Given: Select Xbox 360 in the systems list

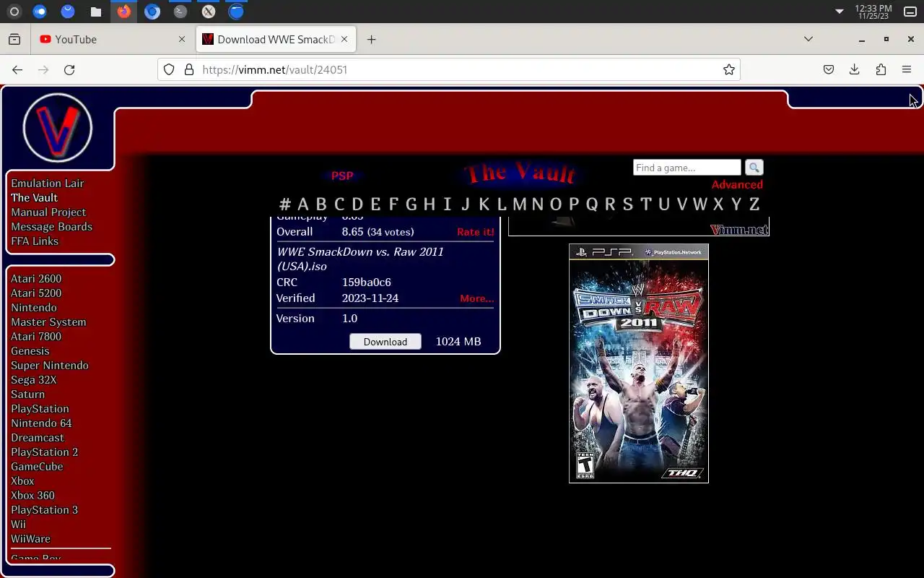Looking at the screenshot, I should point(32,496).
